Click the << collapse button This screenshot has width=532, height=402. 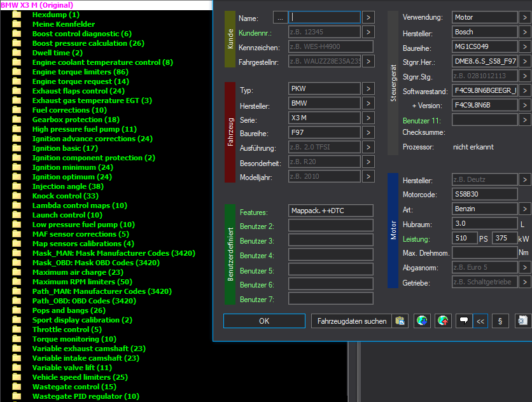pyautogui.click(x=480, y=321)
